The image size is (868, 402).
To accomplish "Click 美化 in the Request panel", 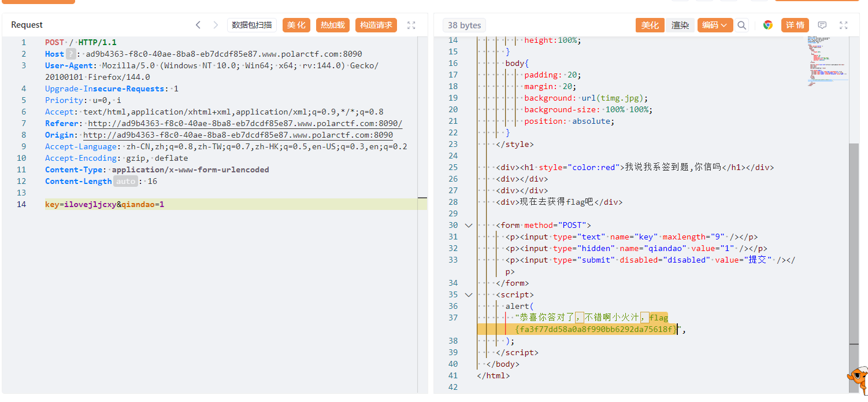I will pyautogui.click(x=296, y=25).
